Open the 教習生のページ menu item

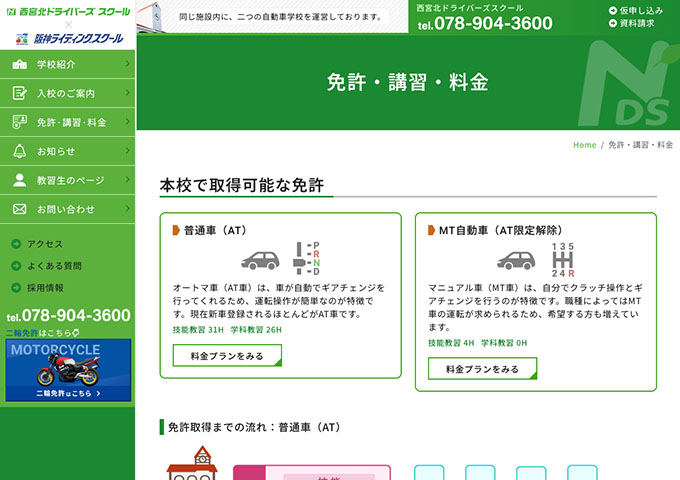67,180
